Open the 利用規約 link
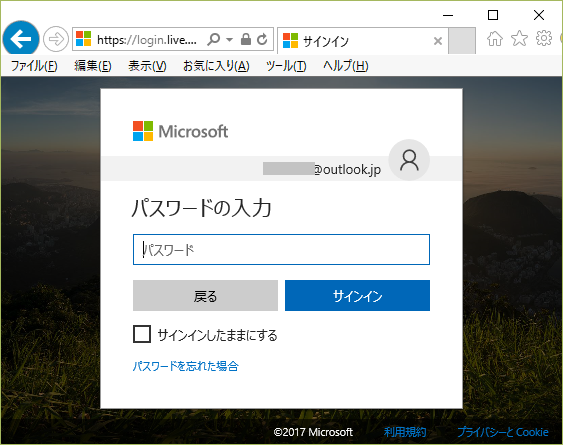 [x=405, y=432]
